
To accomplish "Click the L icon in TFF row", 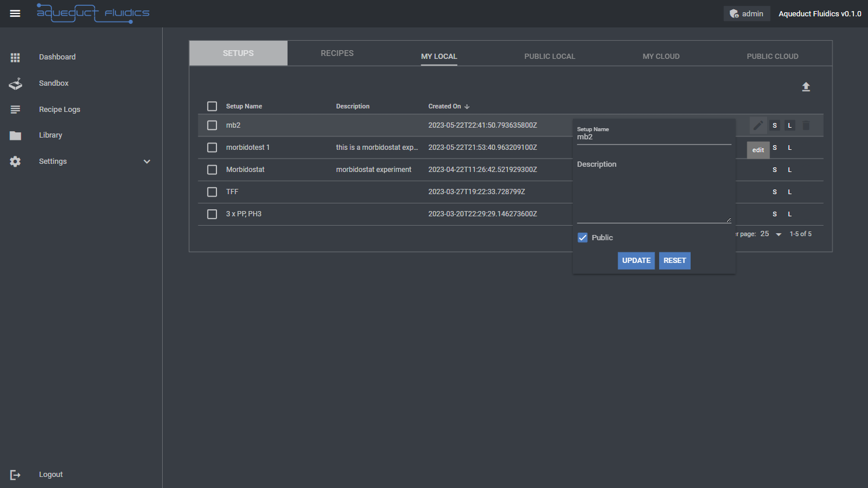I will point(790,192).
